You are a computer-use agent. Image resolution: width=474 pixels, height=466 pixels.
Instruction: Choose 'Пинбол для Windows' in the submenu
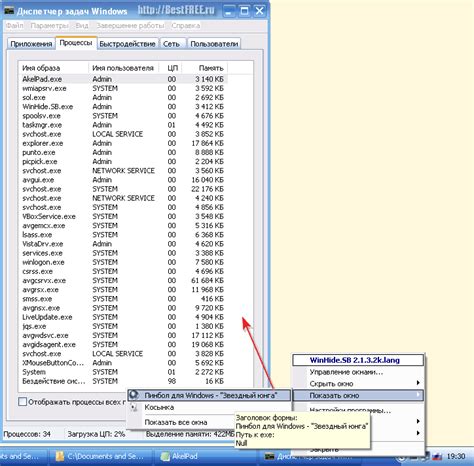(209, 395)
